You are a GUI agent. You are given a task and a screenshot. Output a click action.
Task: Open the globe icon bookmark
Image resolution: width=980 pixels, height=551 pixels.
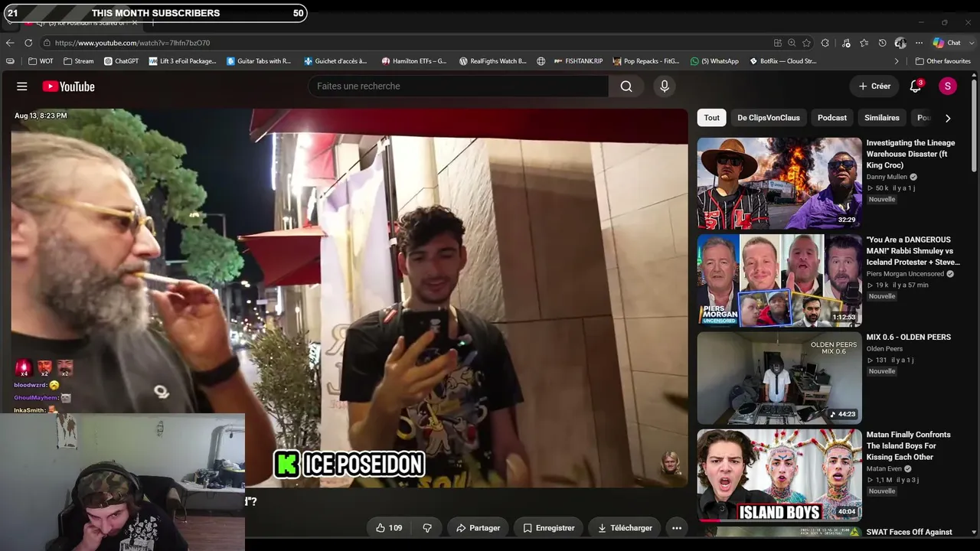tap(541, 61)
